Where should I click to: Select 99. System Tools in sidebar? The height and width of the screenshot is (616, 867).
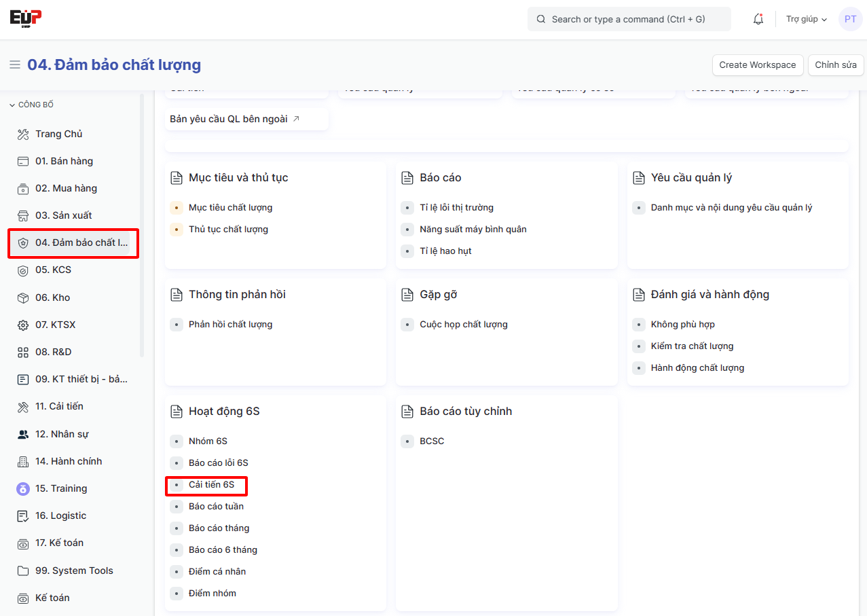[x=74, y=570]
